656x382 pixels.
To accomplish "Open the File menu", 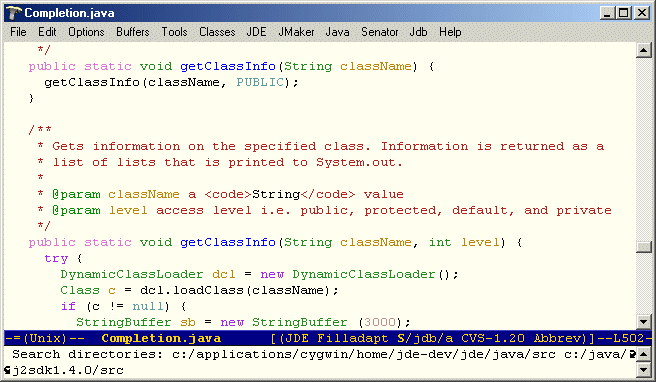I will [18, 32].
